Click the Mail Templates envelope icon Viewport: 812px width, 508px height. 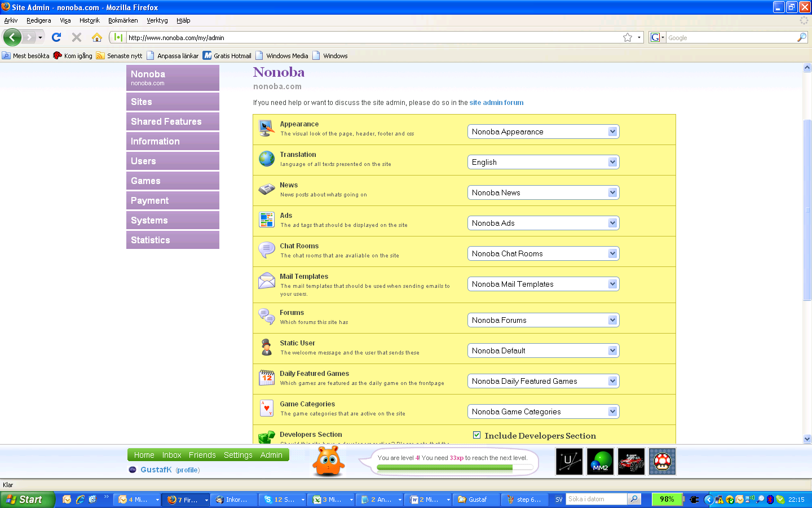tap(267, 281)
